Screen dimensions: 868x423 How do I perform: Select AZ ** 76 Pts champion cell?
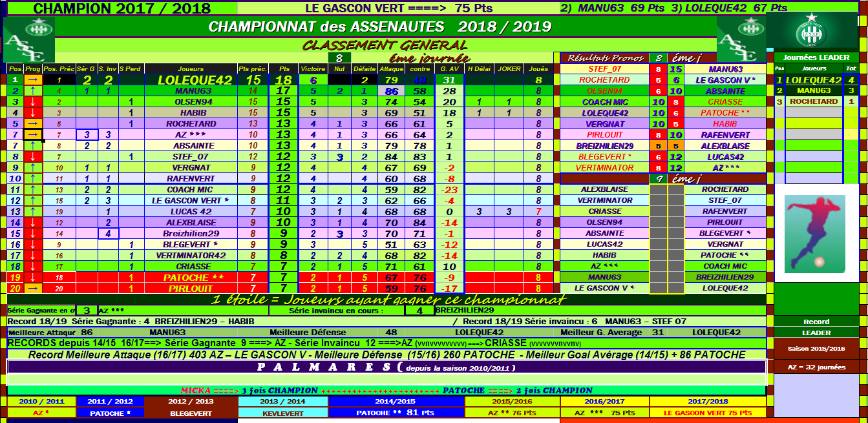click(512, 413)
